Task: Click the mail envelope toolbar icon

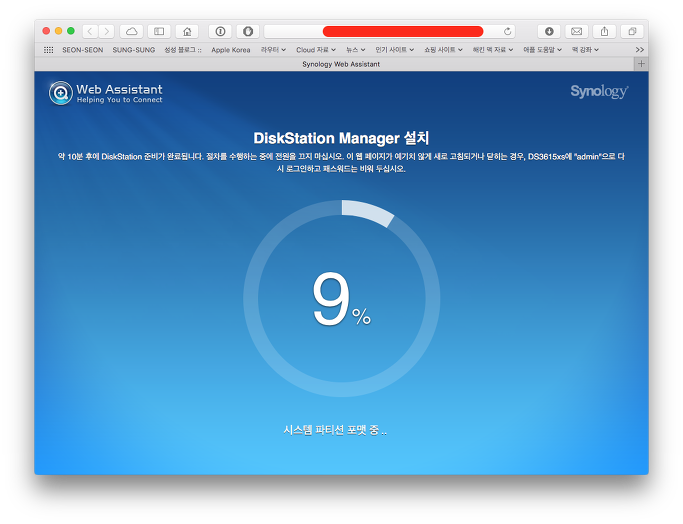Action: pyautogui.click(x=576, y=31)
